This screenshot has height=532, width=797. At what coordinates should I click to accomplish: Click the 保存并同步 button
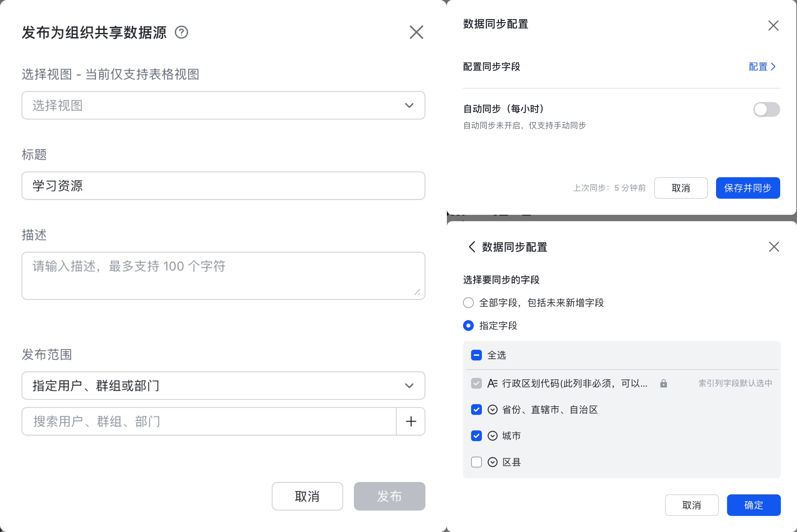(x=747, y=188)
